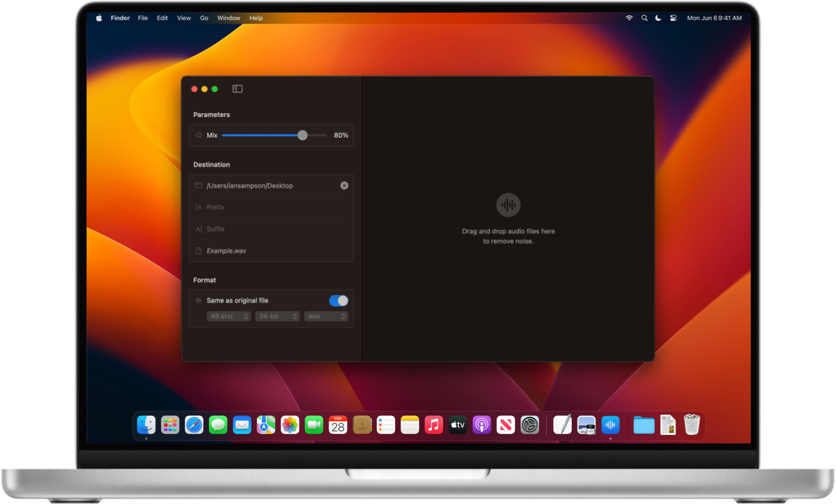Click the brightness icon beside Mix

[199, 135]
